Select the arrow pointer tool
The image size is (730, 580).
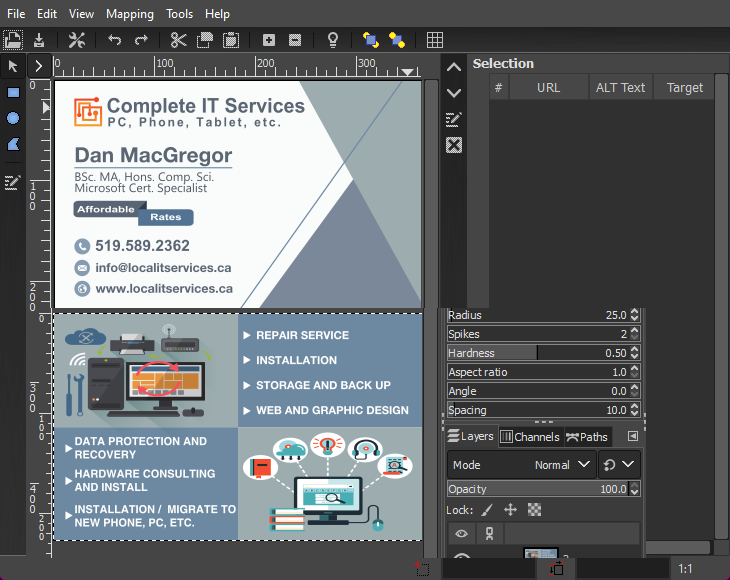[x=13, y=66]
